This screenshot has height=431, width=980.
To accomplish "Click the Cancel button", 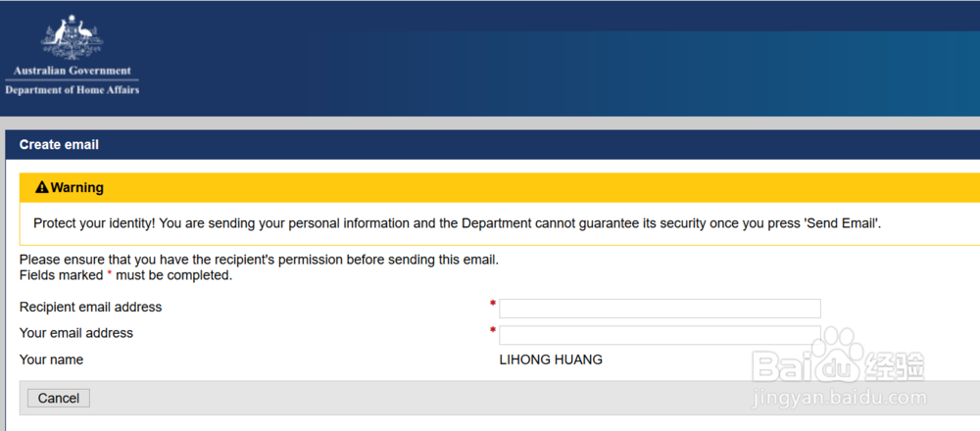I will (x=59, y=398).
